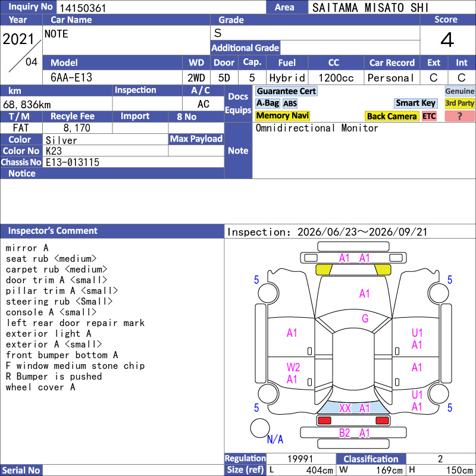Click the 'seat rub <medium>' comment
Viewport: 476px width, 476px height.
click(x=51, y=259)
